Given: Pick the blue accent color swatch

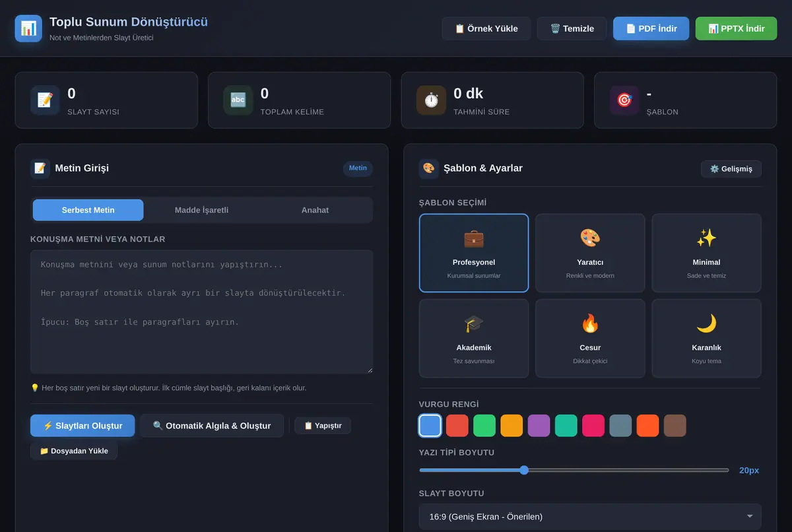Looking at the screenshot, I should pos(430,426).
